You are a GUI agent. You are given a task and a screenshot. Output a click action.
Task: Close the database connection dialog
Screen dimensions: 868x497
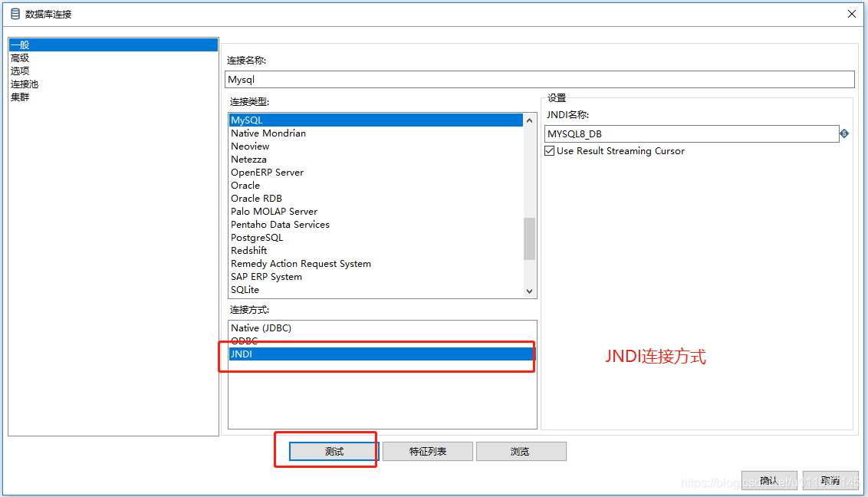851,14
